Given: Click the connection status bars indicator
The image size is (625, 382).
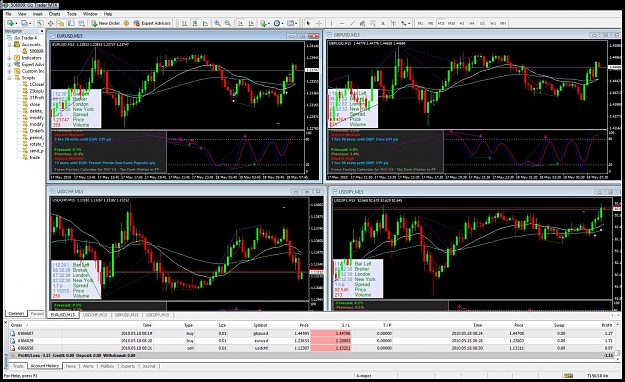Looking at the screenshot, I should (x=568, y=376).
